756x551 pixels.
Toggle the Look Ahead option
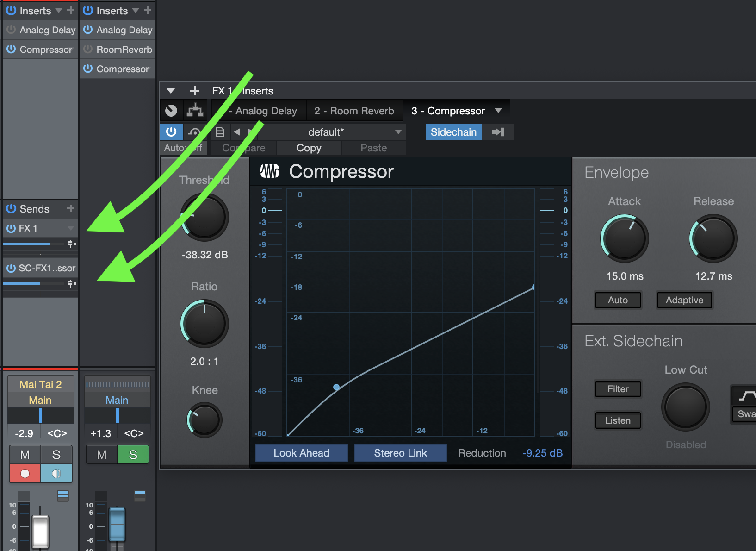click(x=301, y=453)
